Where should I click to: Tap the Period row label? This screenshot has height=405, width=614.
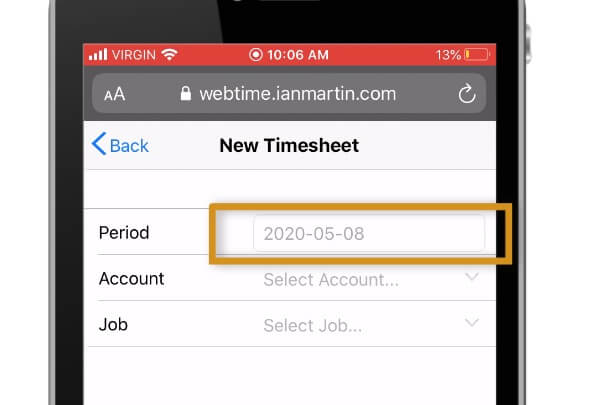tap(124, 233)
